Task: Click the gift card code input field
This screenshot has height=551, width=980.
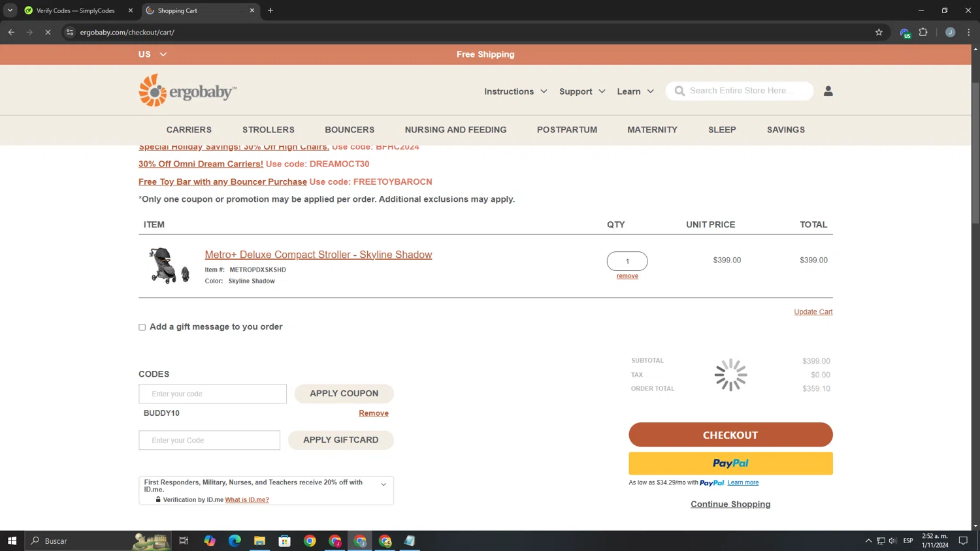Action: coord(209,440)
